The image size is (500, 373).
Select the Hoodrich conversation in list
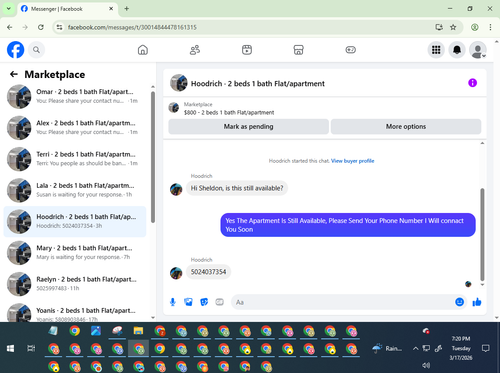tap(75, 221)
